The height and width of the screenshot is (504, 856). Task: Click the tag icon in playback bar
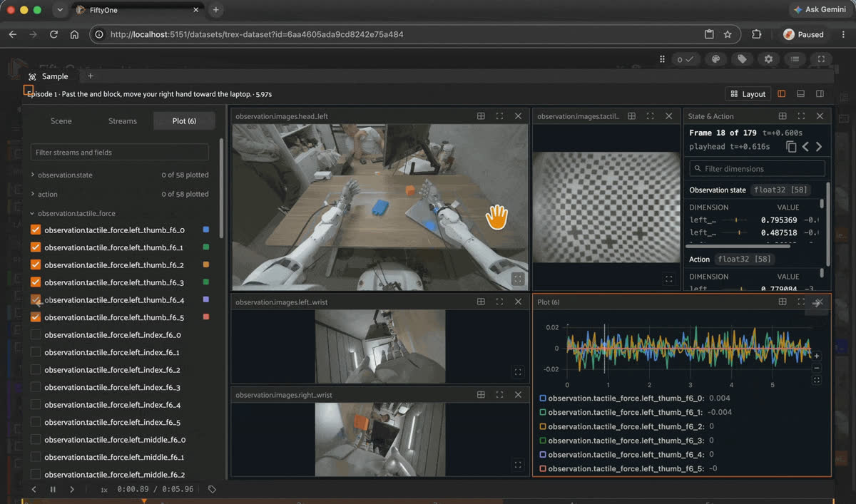212,489
